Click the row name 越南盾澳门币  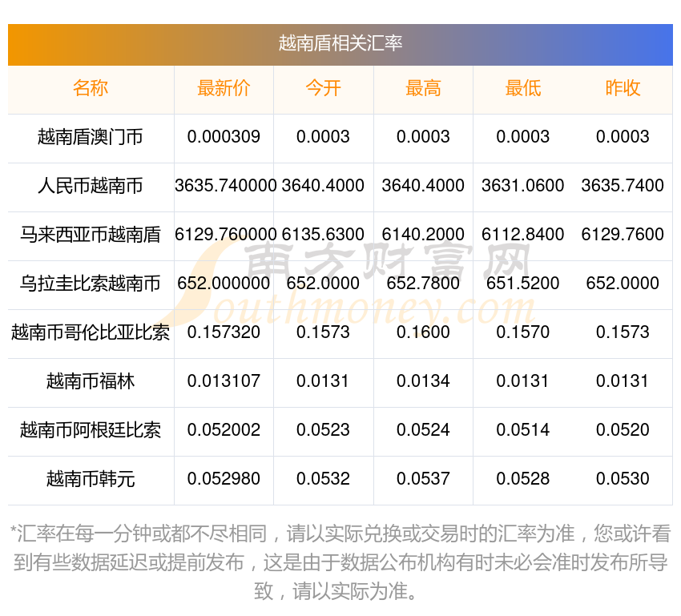tap(91, 137)
